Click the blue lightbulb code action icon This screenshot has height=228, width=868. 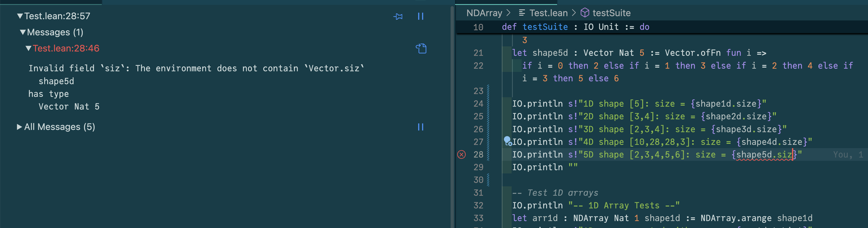508,140
